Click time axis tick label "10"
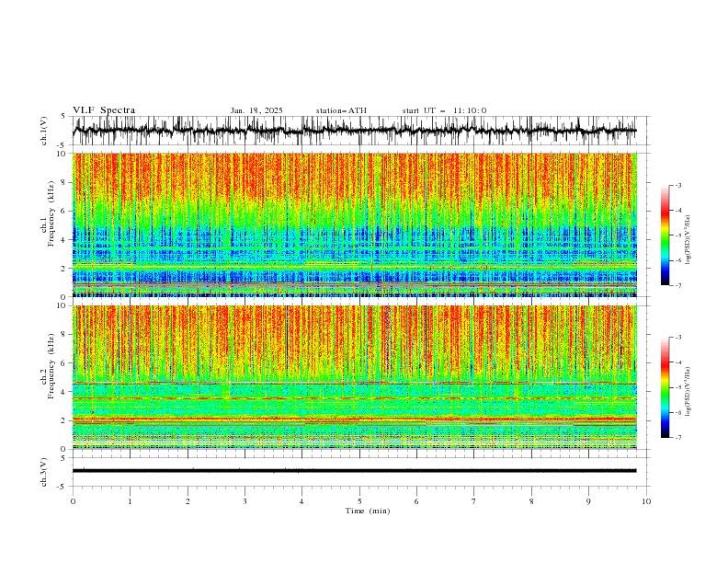The height and width of the screenshot is (563, 728). [646, 501]
